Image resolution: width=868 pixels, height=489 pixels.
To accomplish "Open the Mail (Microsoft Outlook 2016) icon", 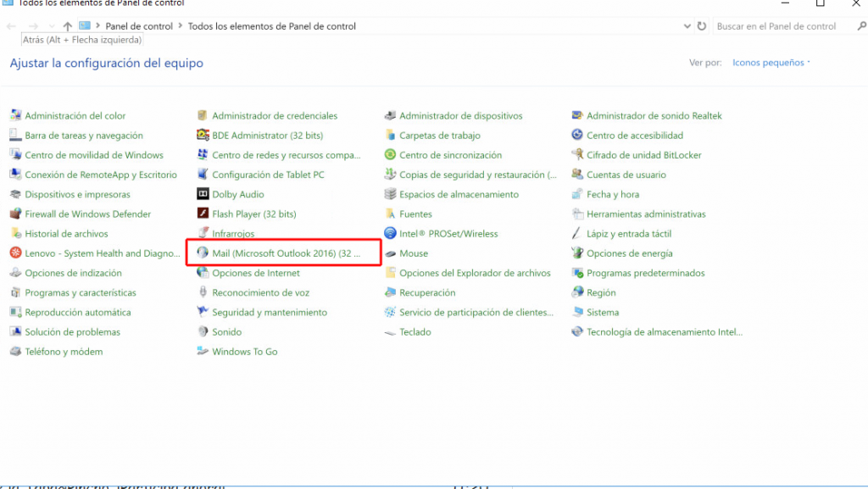I will (203, 253).
